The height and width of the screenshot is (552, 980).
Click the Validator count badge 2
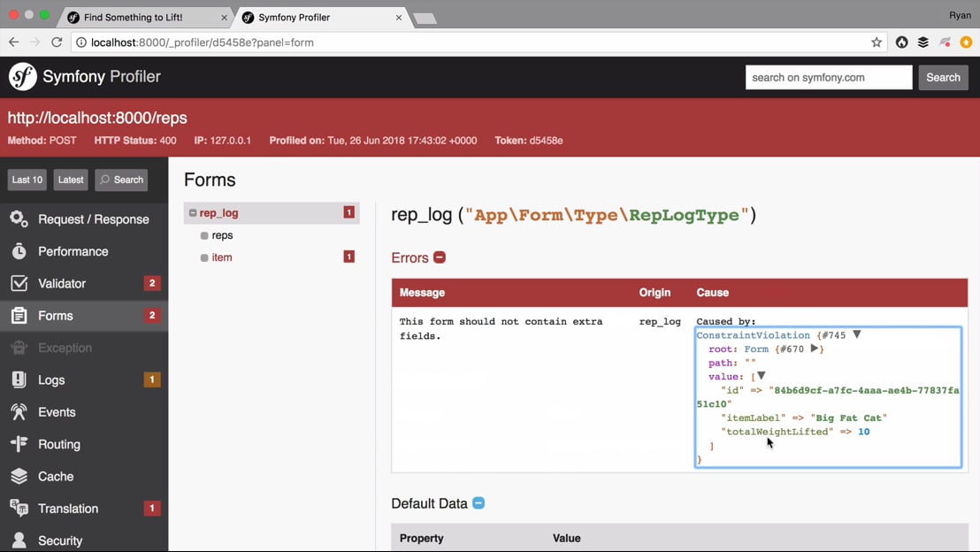pos(152,283)
